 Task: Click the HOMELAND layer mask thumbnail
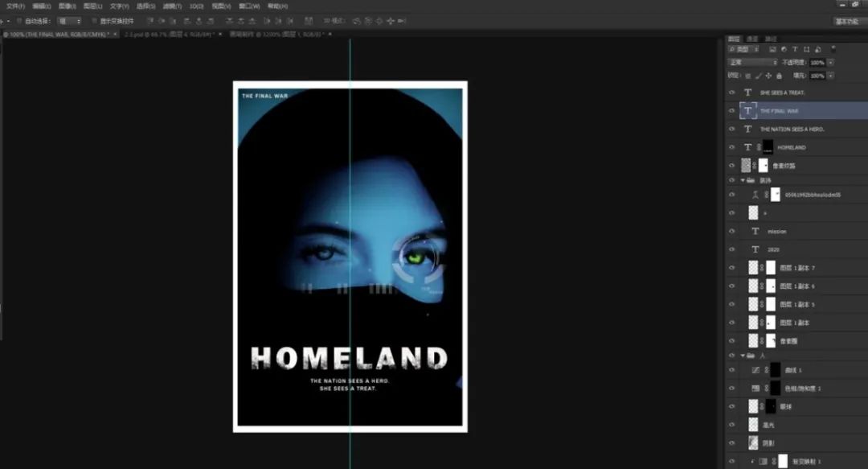(x=768, y=147)
